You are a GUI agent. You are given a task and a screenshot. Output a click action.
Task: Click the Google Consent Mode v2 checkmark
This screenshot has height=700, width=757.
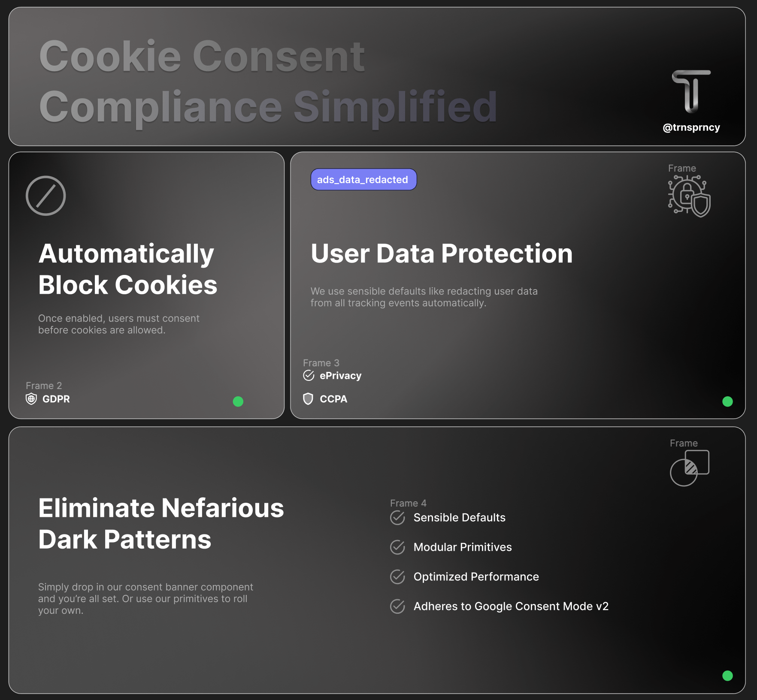[397, 606]
